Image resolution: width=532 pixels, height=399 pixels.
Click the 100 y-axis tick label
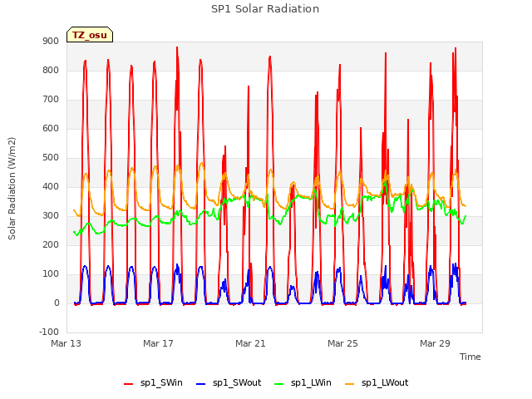(x=51, y=274)
